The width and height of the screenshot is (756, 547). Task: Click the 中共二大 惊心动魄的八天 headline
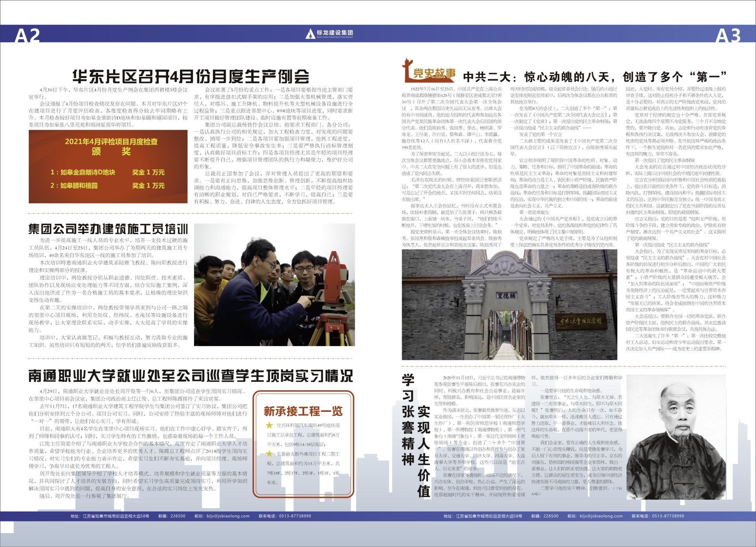click(595, 76)
